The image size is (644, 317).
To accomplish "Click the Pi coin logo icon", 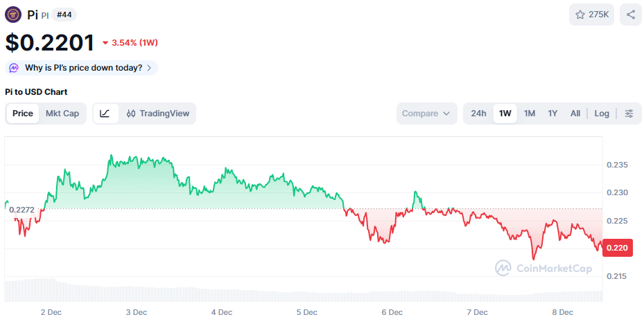I will click(x=13, y=15).
